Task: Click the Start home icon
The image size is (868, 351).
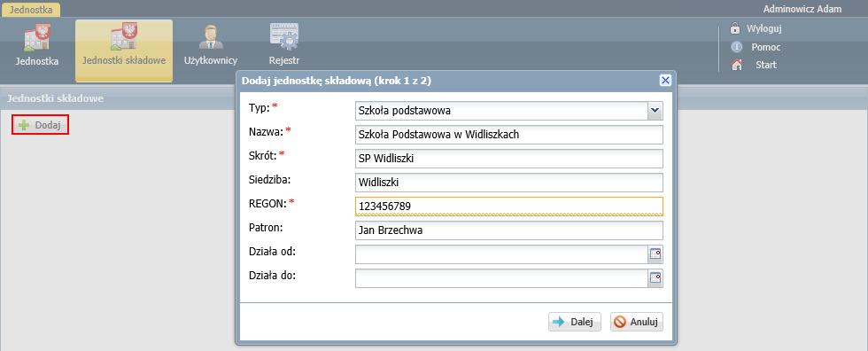Action: (x=736, y=65)
